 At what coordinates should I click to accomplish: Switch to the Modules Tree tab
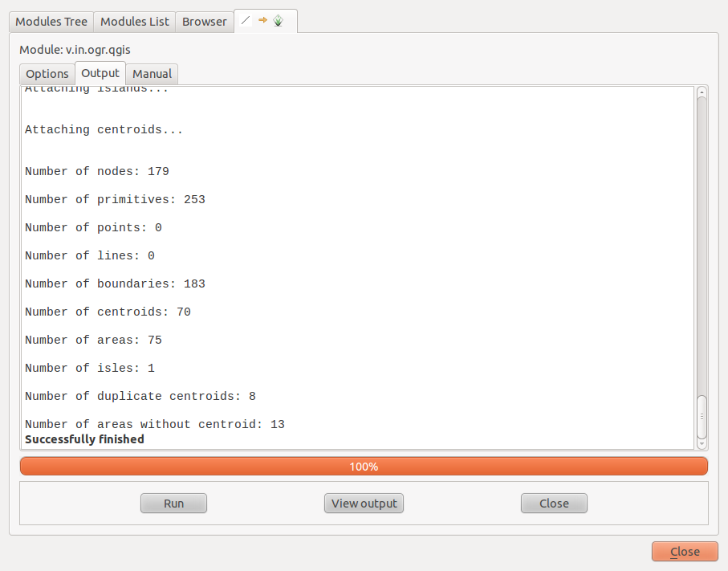pos(51,22)
